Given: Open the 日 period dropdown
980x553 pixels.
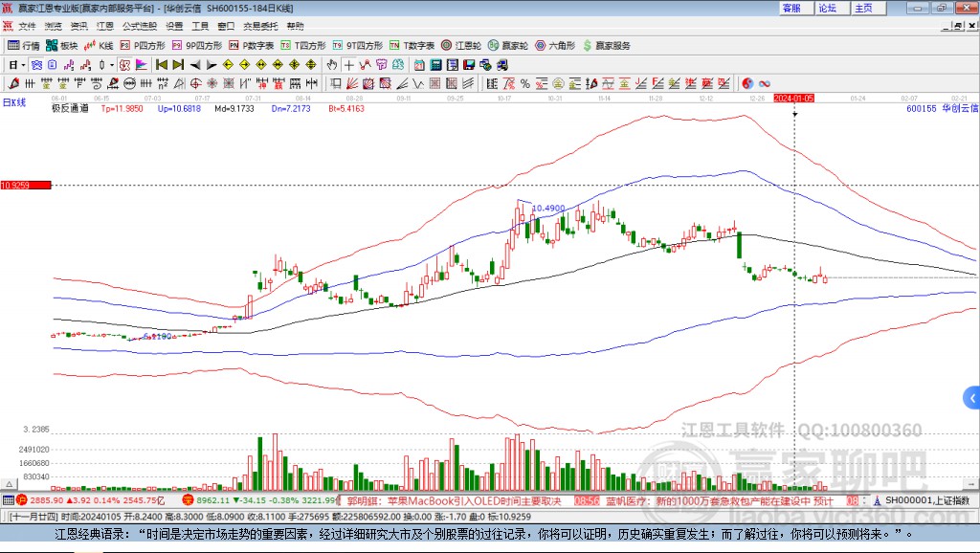Looking at the screenshot, I should [x=13, y=65].
